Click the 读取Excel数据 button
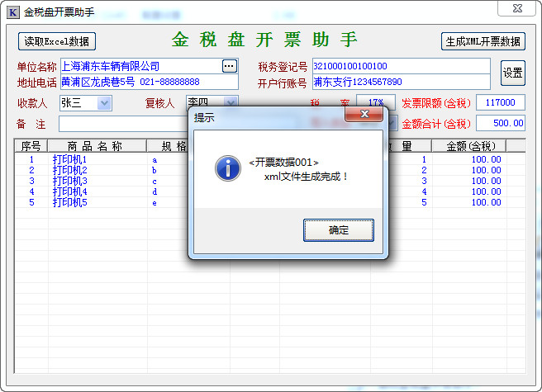The height and width of the screenshot is (392, 542). [x=57, y=41]
